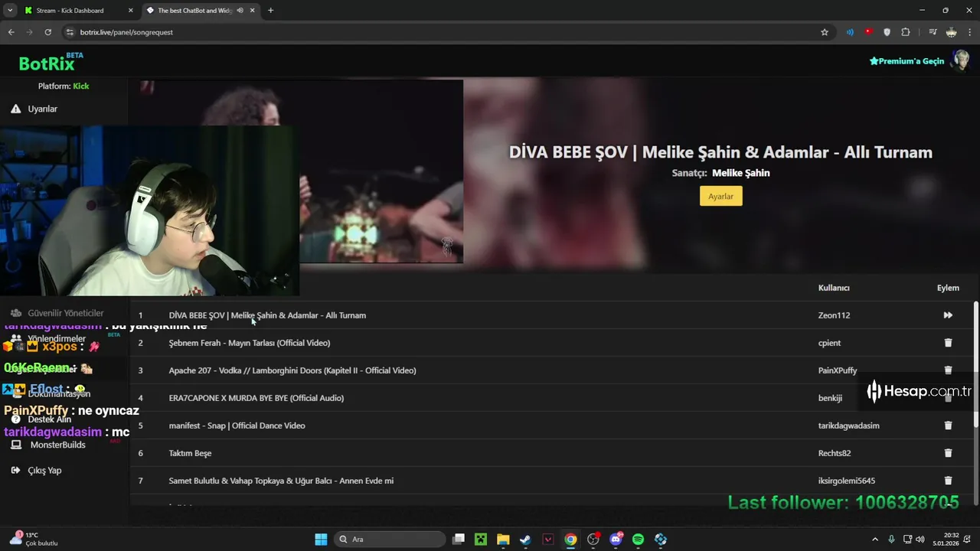980x551 pixels.
Task: Open volume control in system tray
Action: point(920,540)
